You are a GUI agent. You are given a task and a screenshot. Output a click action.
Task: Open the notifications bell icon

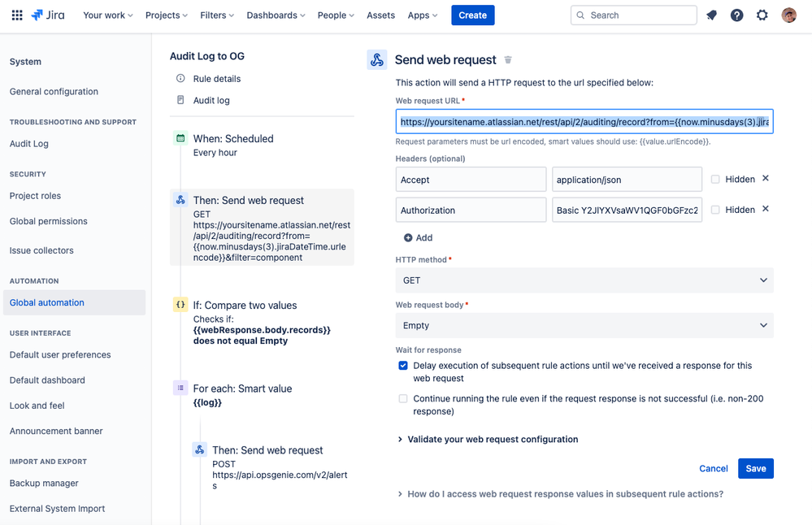coord(711,15)
